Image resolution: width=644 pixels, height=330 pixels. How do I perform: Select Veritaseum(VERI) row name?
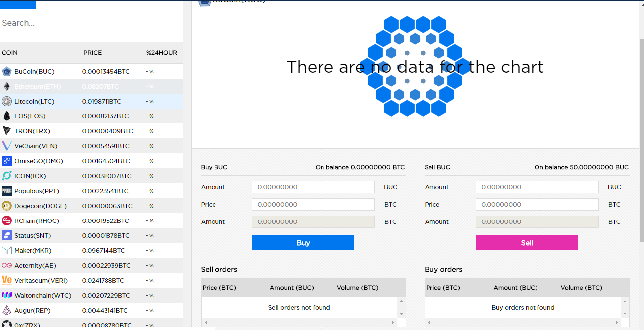[x=41, y=281]
